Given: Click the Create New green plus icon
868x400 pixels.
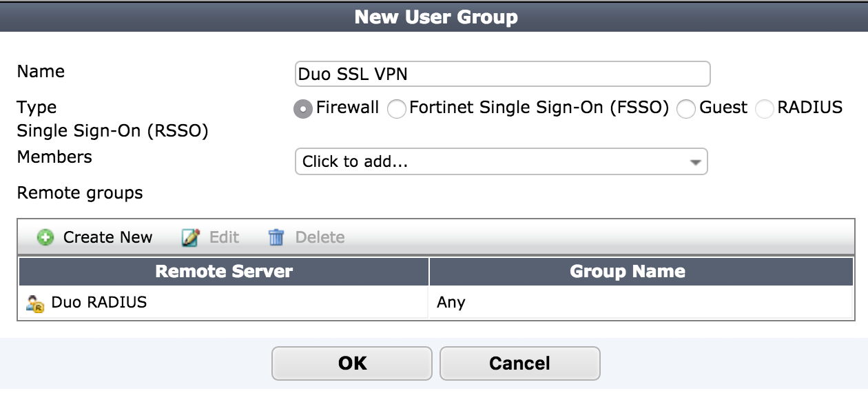Looking at the screenshot, I should (45, 237).
